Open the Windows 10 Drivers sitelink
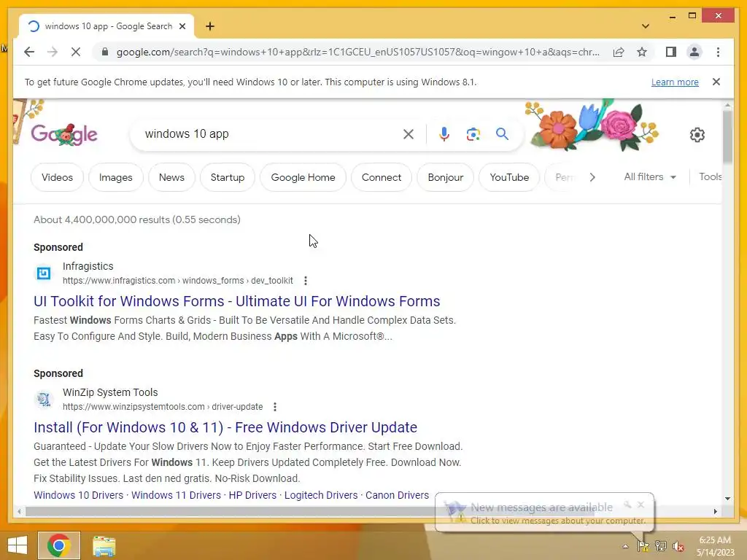 click(78, 495)
